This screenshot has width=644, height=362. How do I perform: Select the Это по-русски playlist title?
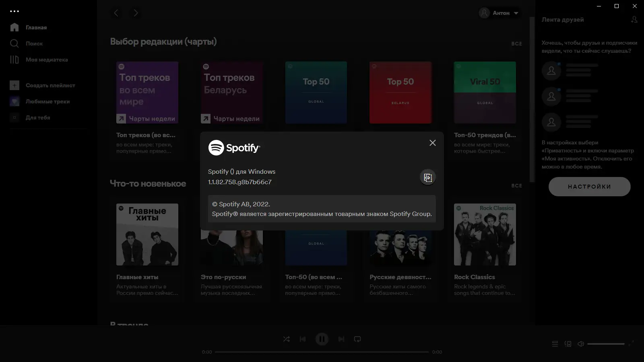click(223, 277)
